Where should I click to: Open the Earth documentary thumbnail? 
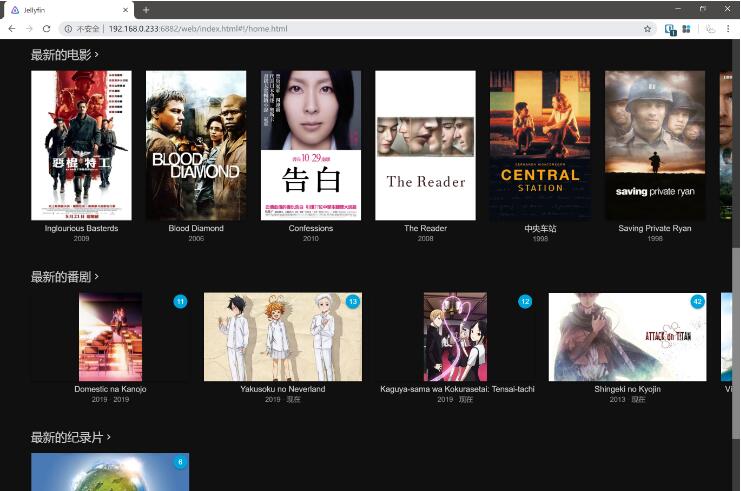[110, 472]
